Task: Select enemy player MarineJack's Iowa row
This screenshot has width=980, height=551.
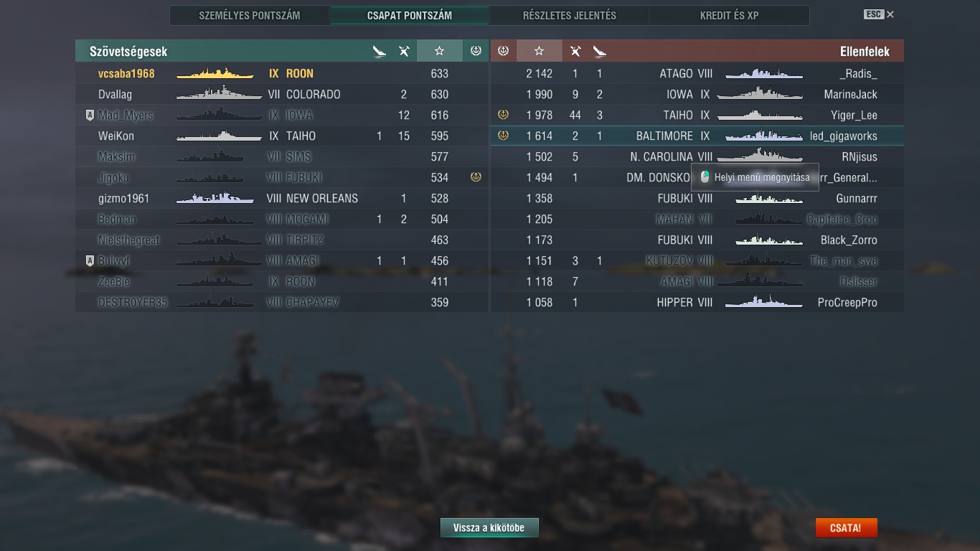Action: point(697,94)
